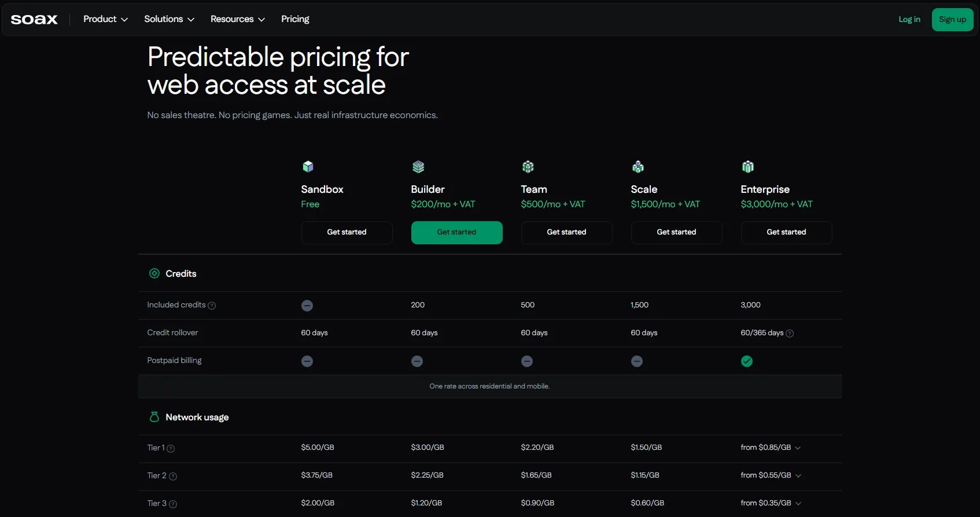Get started with the Scale plan
Screen dimensions: 980x517
click(x=677, y=232)
